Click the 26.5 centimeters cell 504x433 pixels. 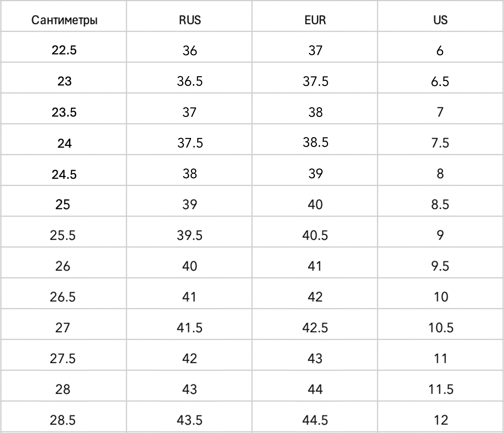click(63, 297)
